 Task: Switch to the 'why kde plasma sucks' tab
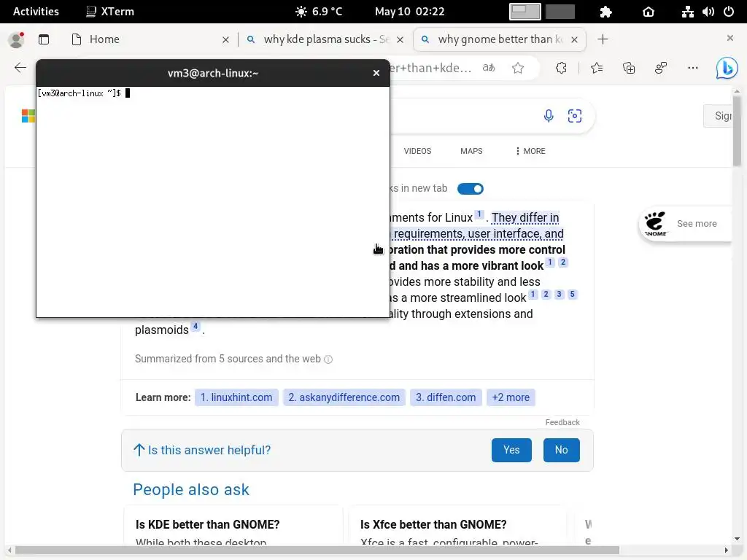[x=325, y=39]
